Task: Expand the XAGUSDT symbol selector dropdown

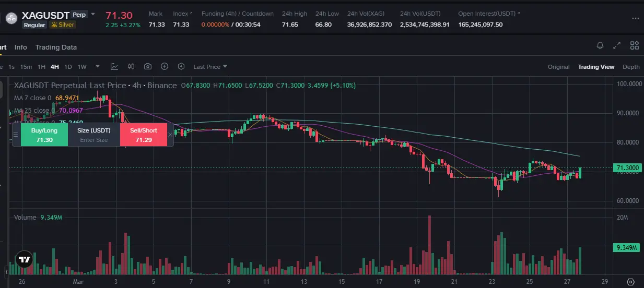Action: pos(93,14)
